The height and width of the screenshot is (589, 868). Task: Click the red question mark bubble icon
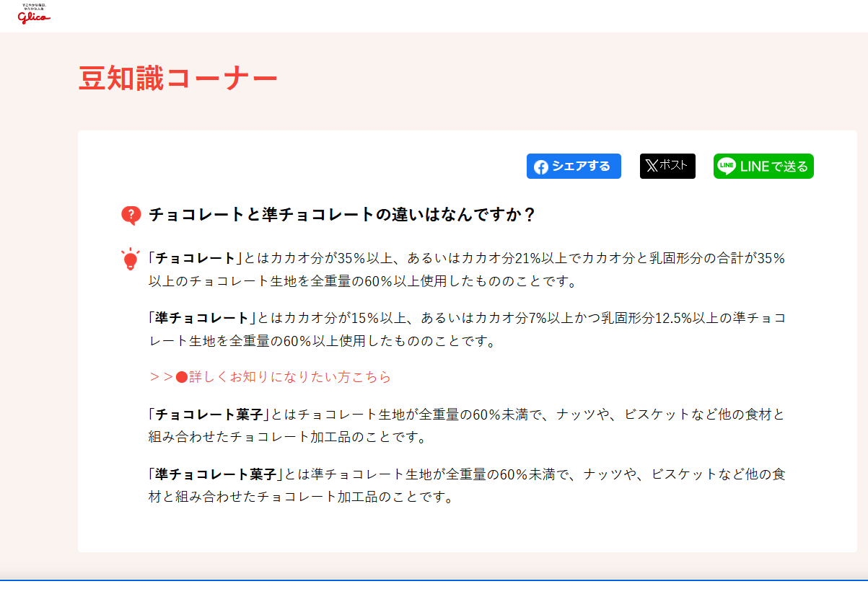click(x=131, y=215)
